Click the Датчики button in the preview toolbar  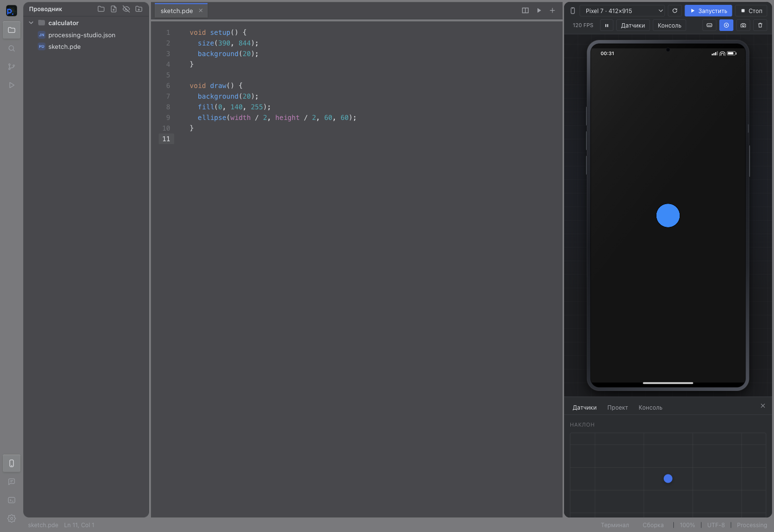pos(633,25)
